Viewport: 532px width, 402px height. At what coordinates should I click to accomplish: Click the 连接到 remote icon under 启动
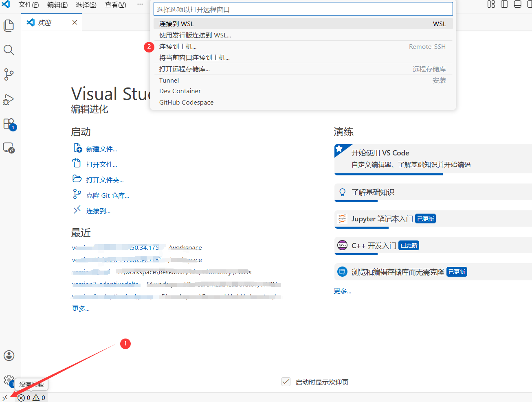tap(77, 210)
